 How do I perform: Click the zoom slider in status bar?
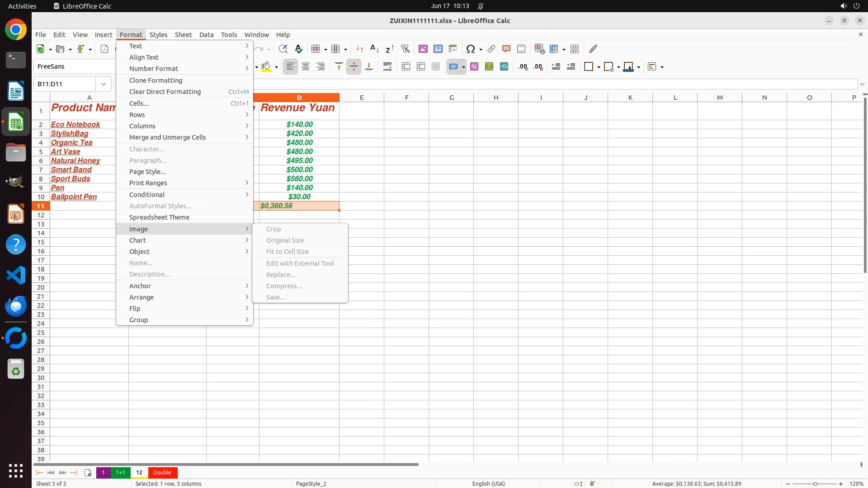(815, 483)
